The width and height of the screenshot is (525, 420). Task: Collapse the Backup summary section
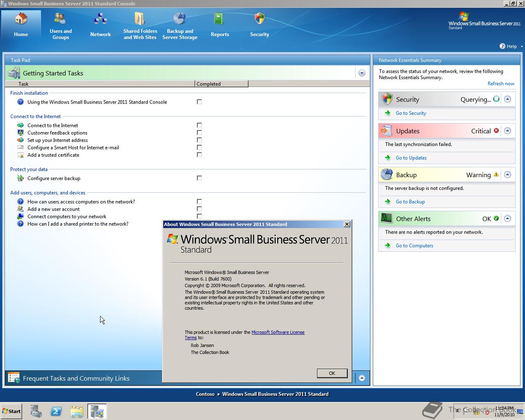coord(507,174)
